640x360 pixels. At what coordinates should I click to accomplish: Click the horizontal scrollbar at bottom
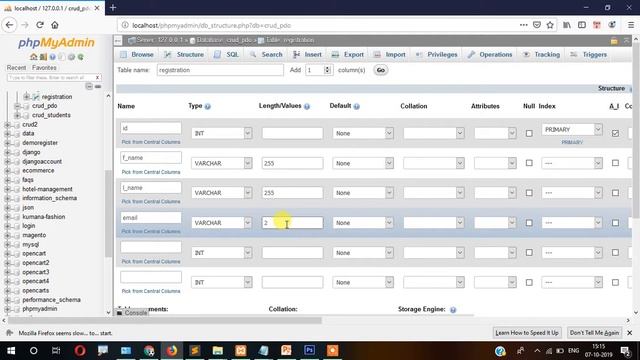(x=164, y=320)
